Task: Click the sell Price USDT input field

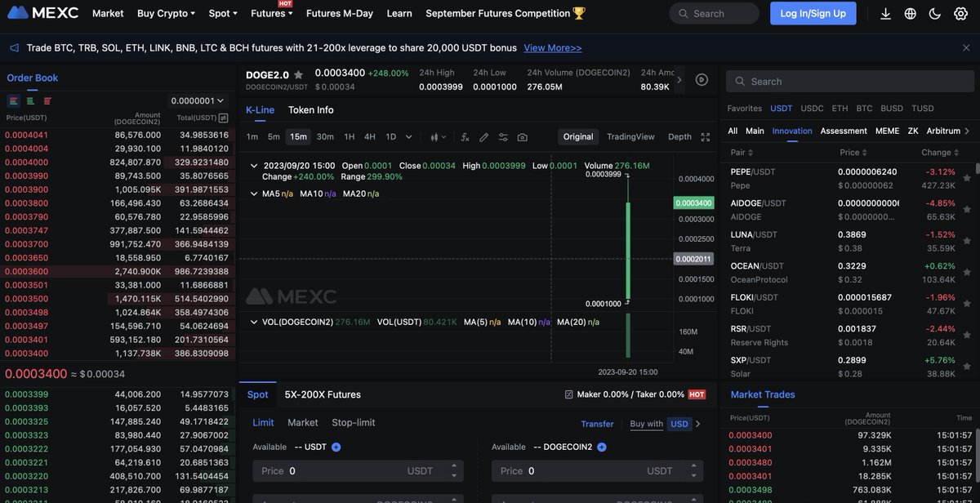Action: pos(598,471)
